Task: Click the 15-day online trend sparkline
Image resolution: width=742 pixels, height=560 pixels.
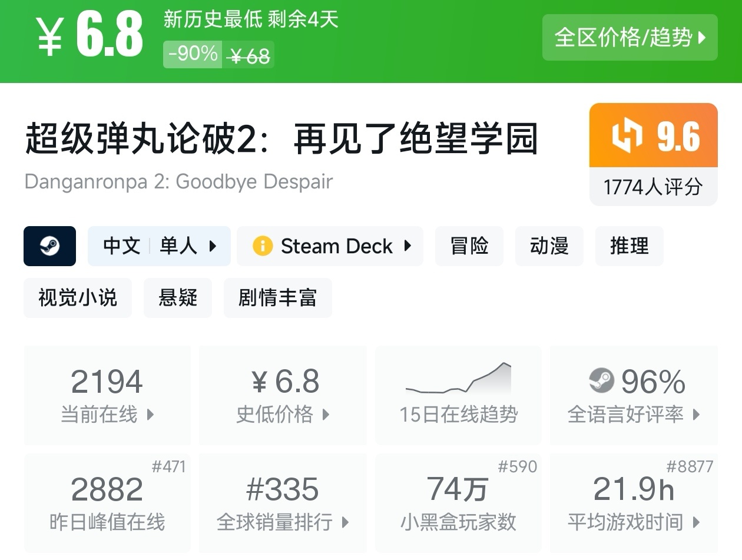Action: [458, 379]
